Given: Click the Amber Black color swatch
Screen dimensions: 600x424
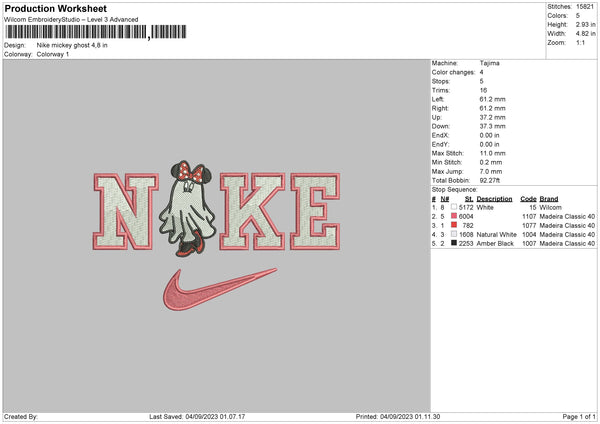Looking at the screenshot, I should pyautogui.click(x=454, y=243).
